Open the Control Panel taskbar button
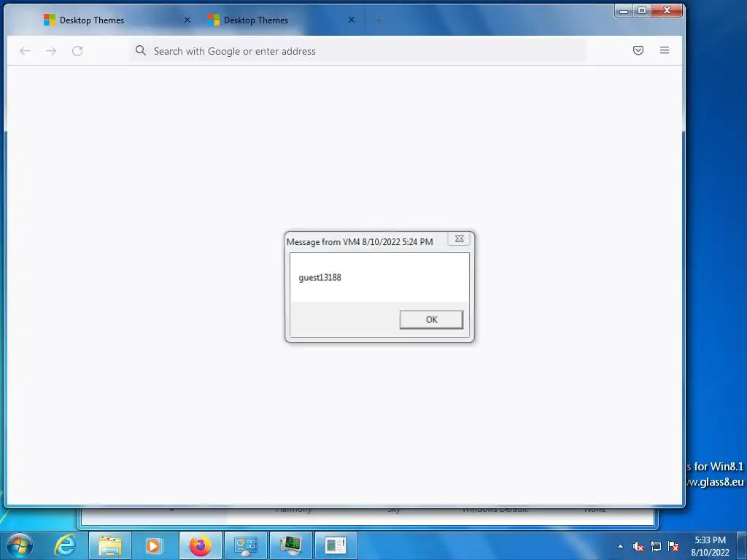The width and height of the screenshot is (747, 560). (x=245, y=545)
